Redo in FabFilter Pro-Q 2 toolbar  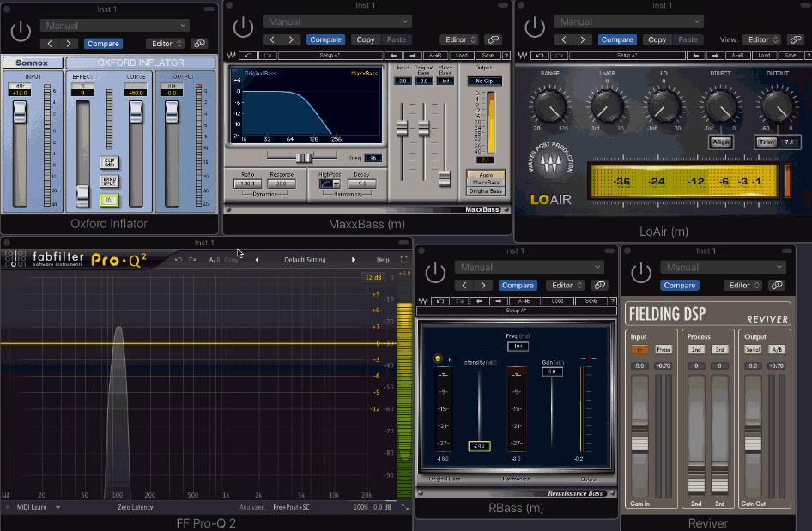(x=192, y=259)
